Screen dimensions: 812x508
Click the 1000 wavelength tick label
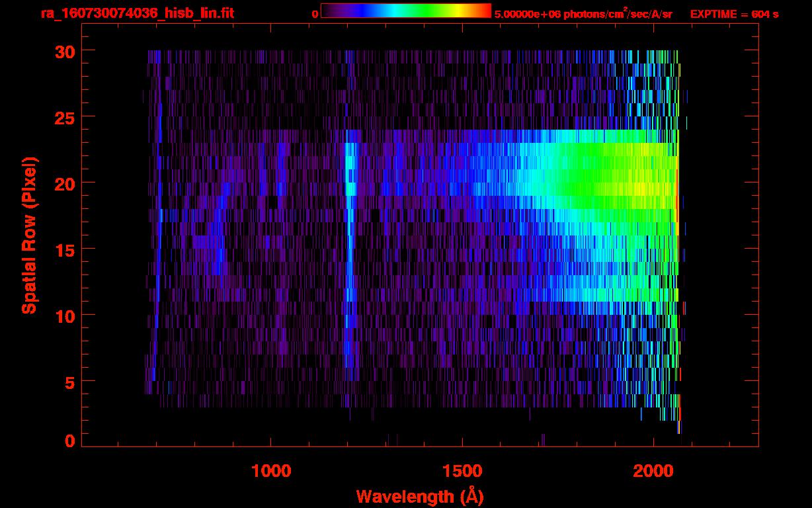click(x=271, y=471)
